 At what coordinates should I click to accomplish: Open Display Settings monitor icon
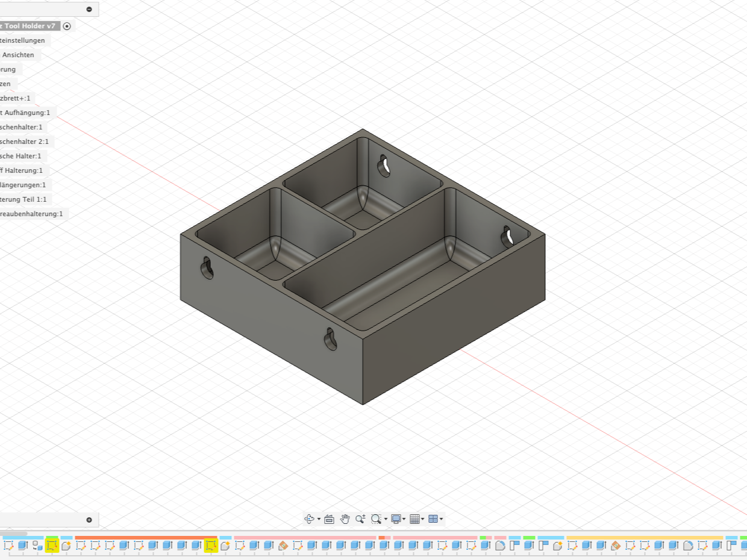click(396, 518)
